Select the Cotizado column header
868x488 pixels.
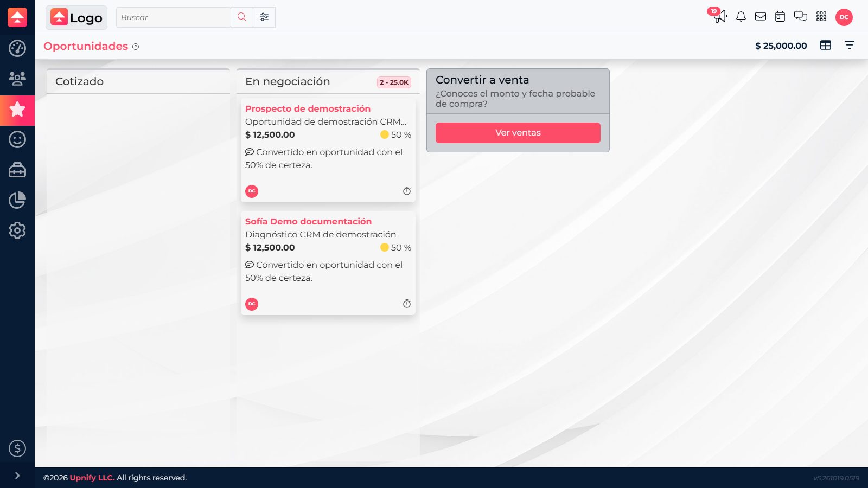[138, 81]
